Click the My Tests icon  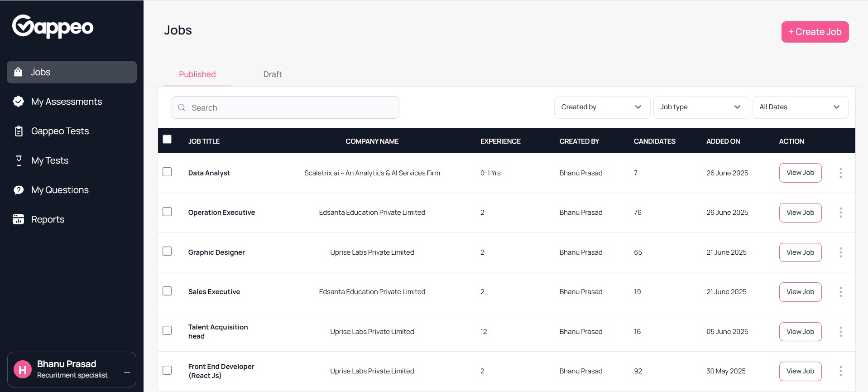pyautogui.click(x=19, y=160)
